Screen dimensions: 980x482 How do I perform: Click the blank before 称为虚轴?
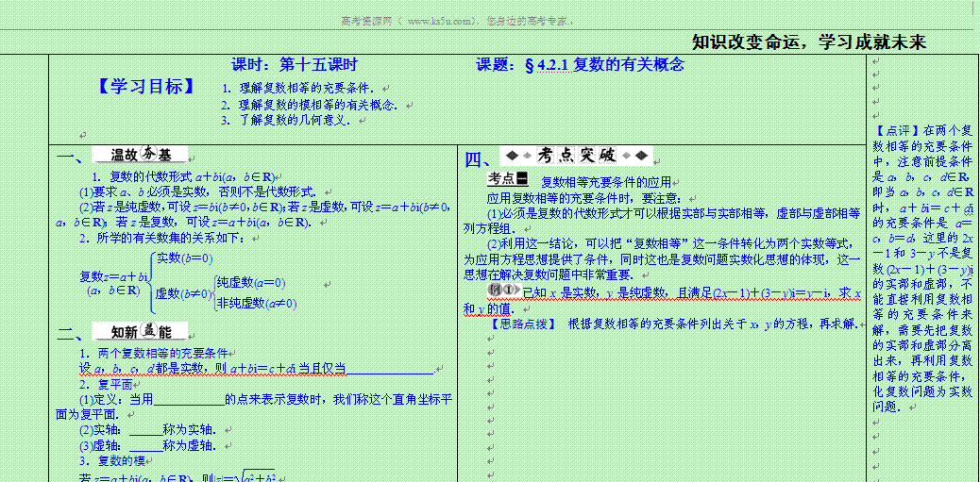click(146, 445)
